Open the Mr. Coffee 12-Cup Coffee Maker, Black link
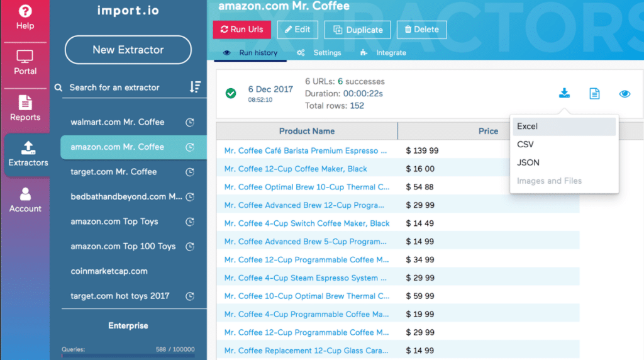Image resolution: width=644 pixels, height=360 pixels. pos(296,169)
